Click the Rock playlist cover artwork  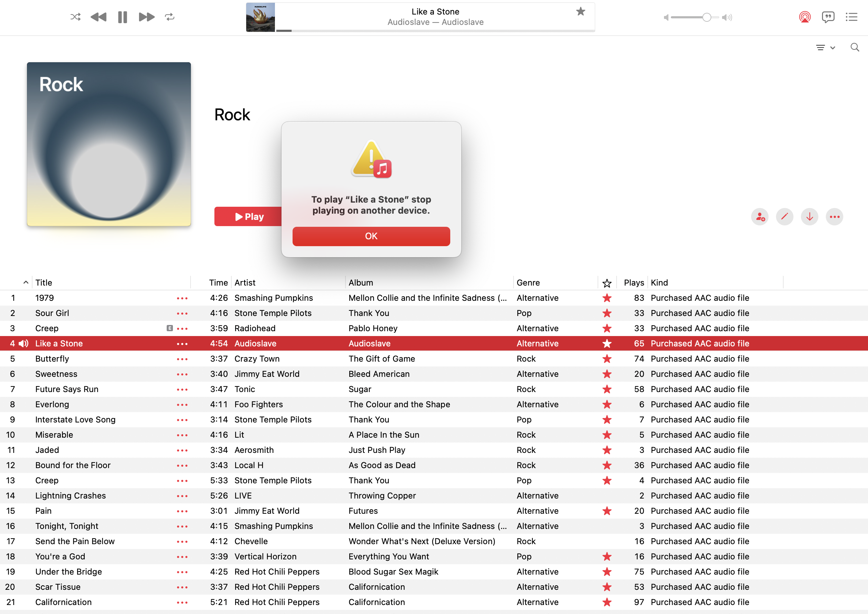(x=109, y=144)
